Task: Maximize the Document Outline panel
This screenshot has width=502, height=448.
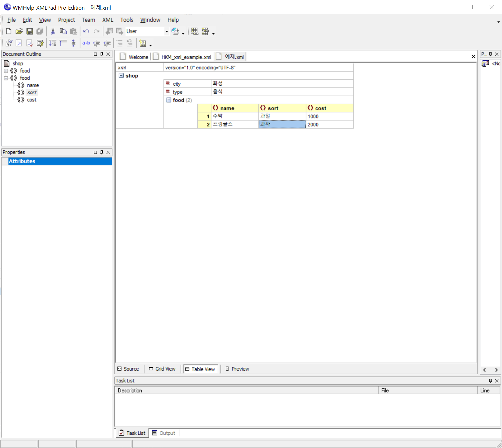Action: [96, 54]
